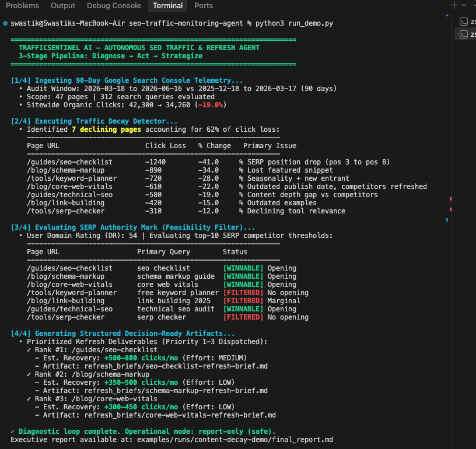Screen dimensions: 476x449
Task: Click the 'Seasonality + new entrant' issue text
Action: [x=298, y=178]
